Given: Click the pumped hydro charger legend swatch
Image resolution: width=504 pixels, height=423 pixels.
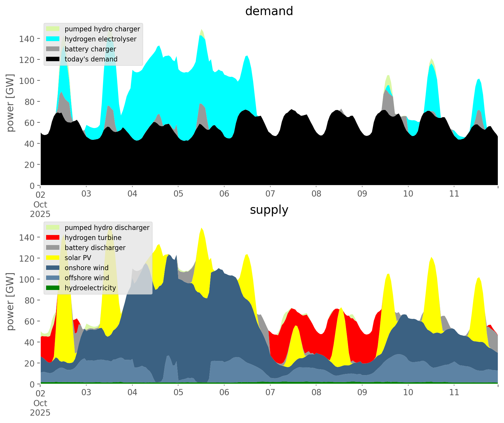Looking at the screenshot, I should click(x=53, y=29).
